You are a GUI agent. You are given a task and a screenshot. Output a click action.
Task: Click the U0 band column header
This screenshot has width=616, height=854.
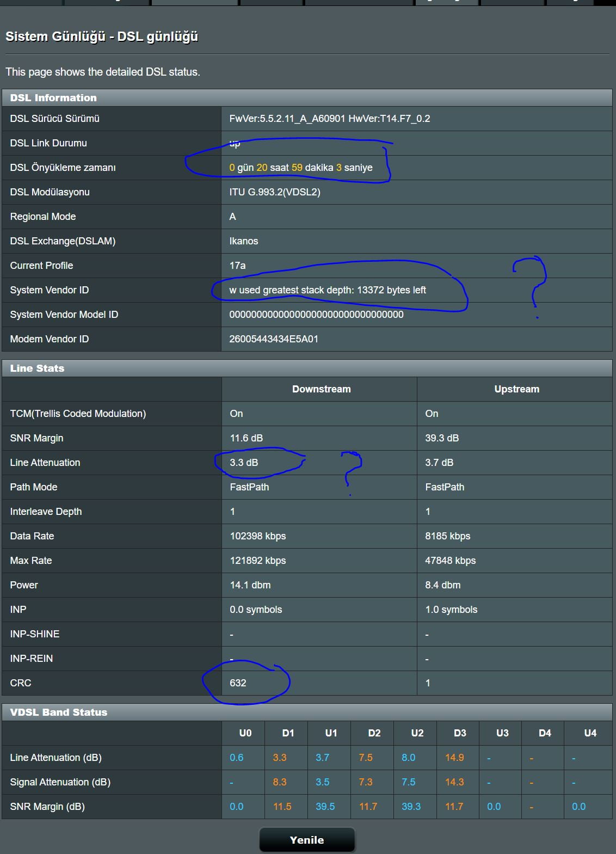point(245,733)
